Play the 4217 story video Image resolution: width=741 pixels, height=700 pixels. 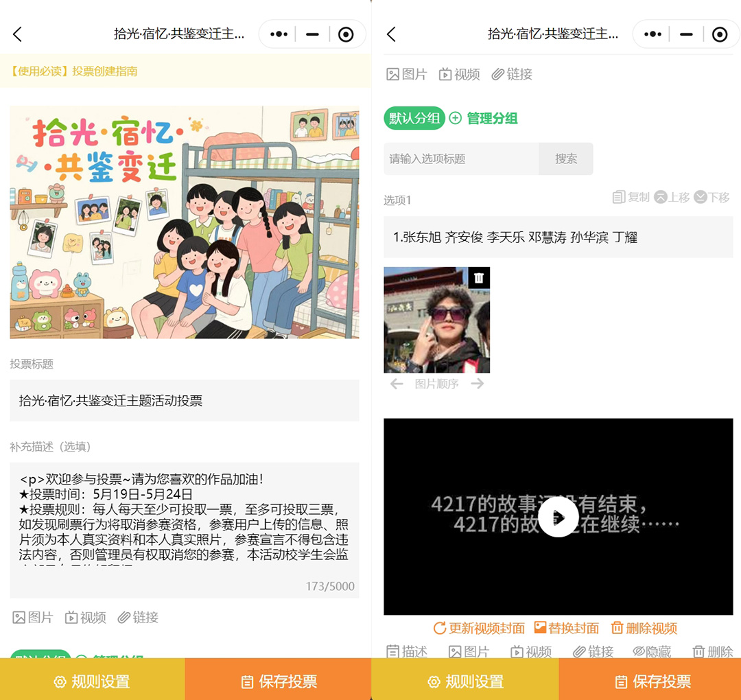click(x=558, y=517)
